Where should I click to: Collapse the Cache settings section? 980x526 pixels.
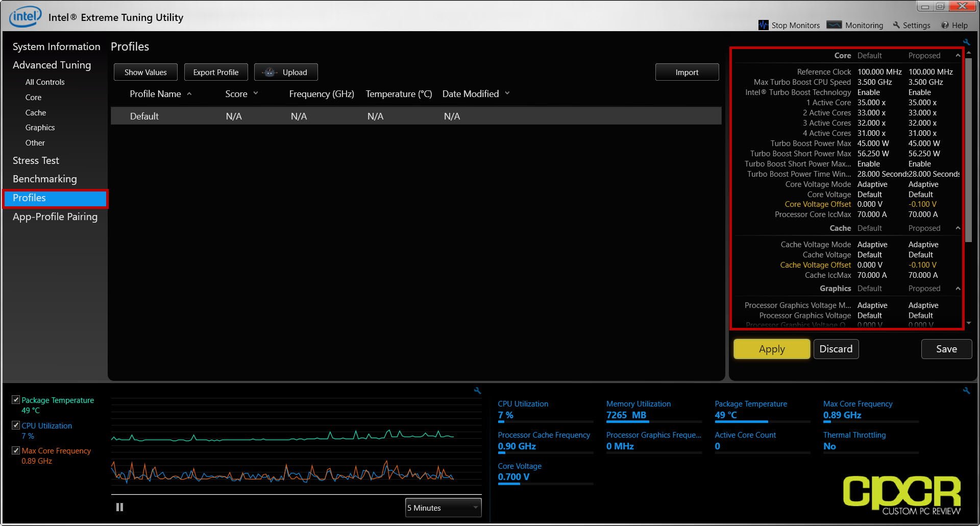pyautogui.click(x=958, y=228)
